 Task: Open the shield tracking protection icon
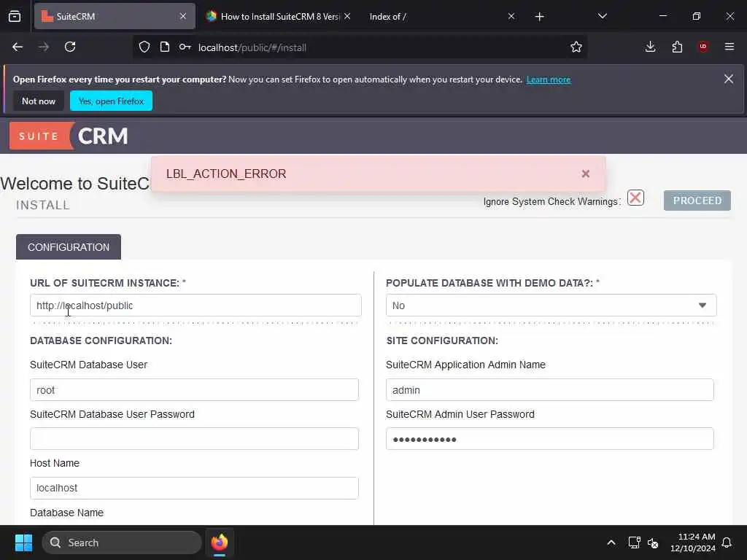pos(144,47)
